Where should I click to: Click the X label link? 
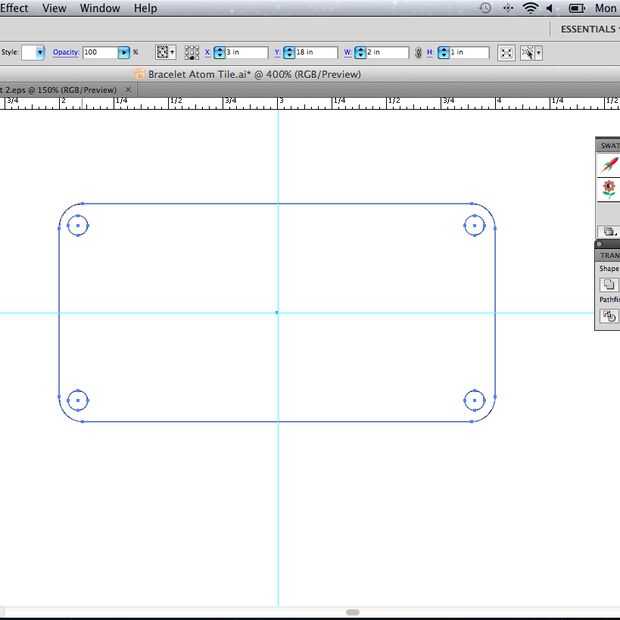click(x=207, y=52)
